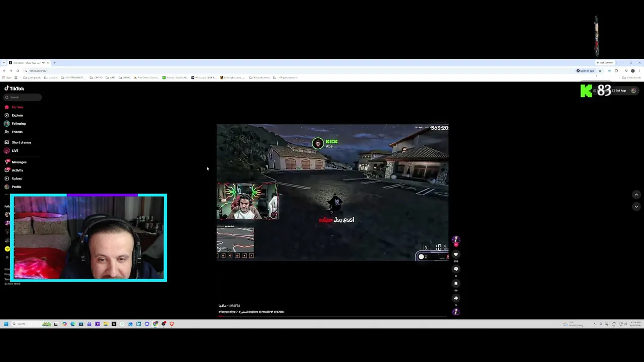This screenshot has height=362, width=644.
Task: Click the TikTok search field
Action: (23, 98)
